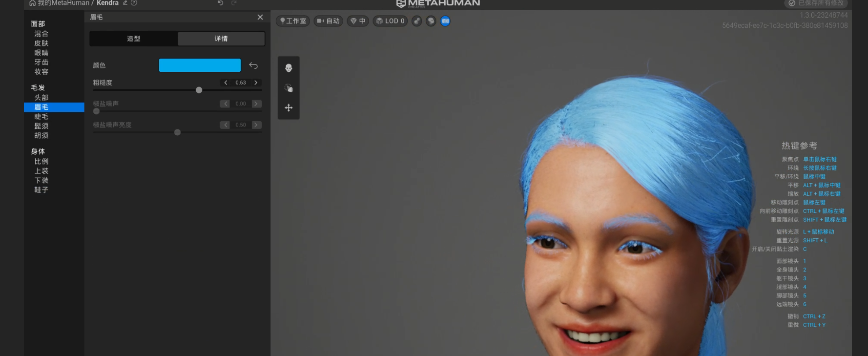Screen dimensions: 868x356
Task: Click the version number 1.3.0-23248744
Action: point(824,16)
